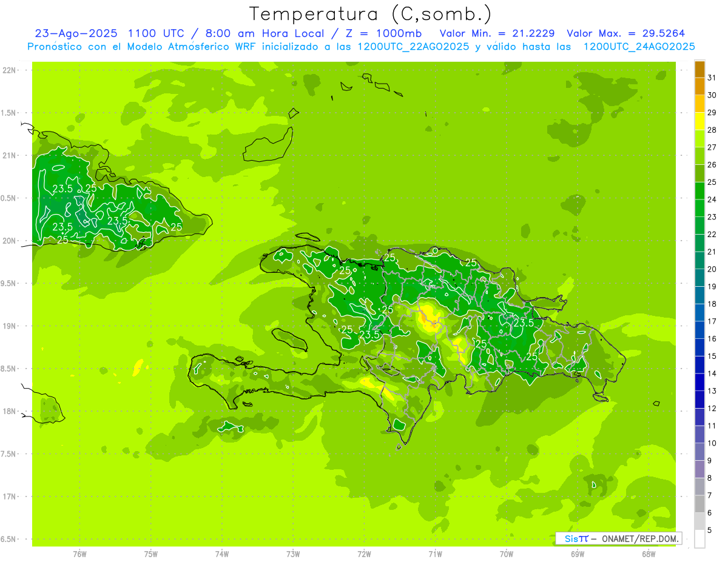This screenshot has height=562, width=728.
Task: Click the latitude label "20N"
Action: pos(9,241)
